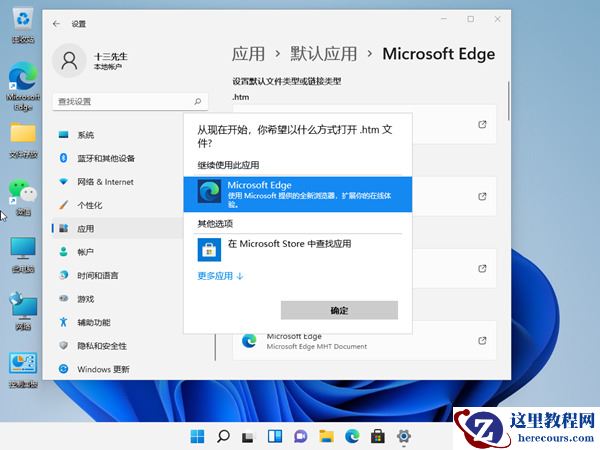Open Chat on the taskbar

[300, 436]
